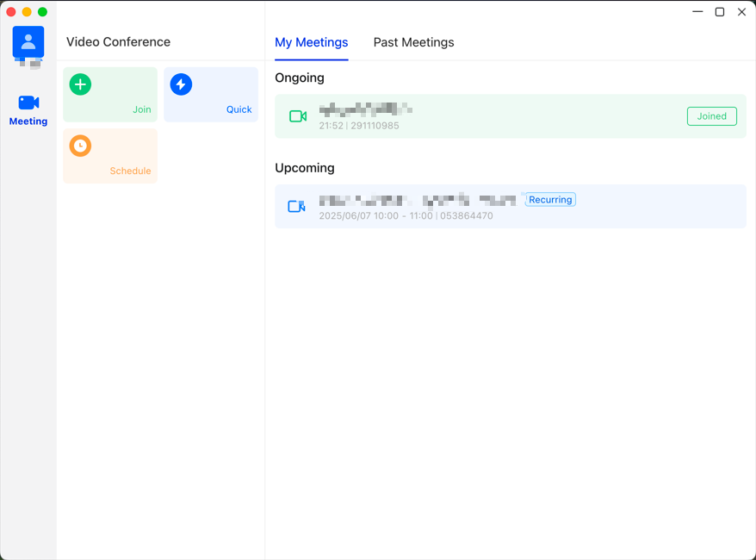
Task: Click the Joined button on the ongoing meeting
Action: [711, 115]
